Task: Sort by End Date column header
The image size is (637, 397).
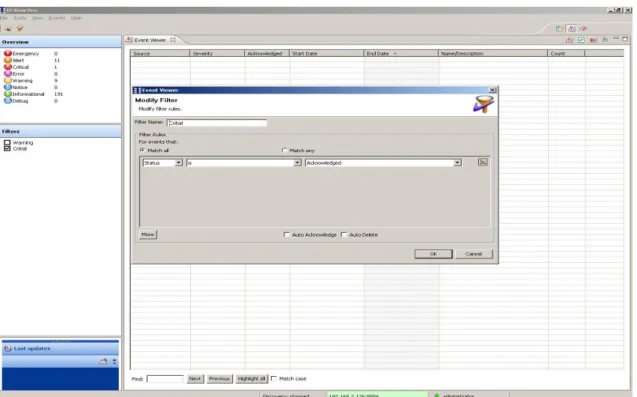Action: pyautogui.click(x=401, y=53)
